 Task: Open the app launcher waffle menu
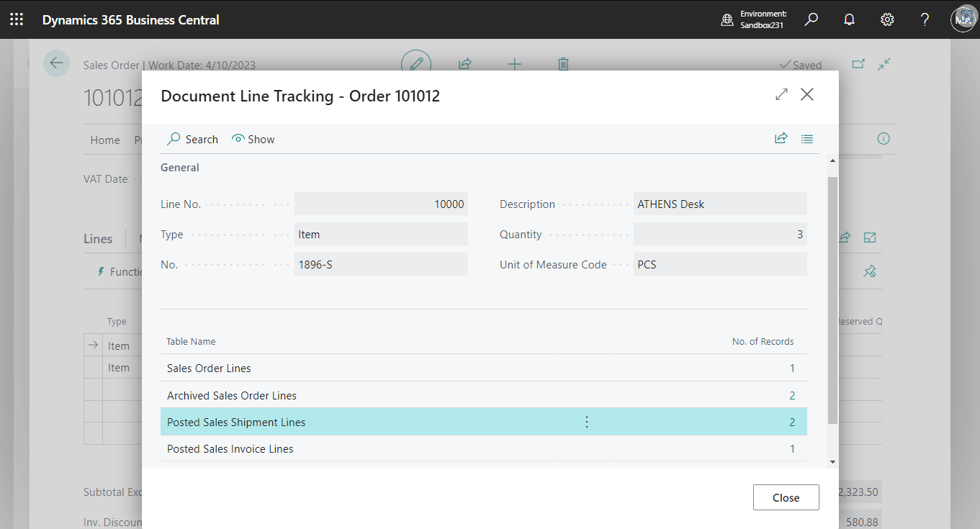coord(17,19)
